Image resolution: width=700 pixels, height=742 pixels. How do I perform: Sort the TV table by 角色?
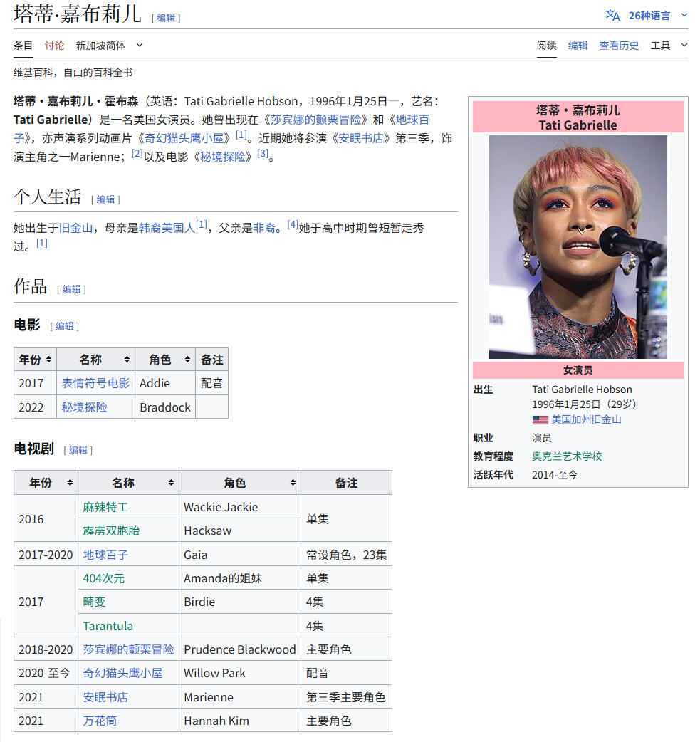[x=240, y=483]
